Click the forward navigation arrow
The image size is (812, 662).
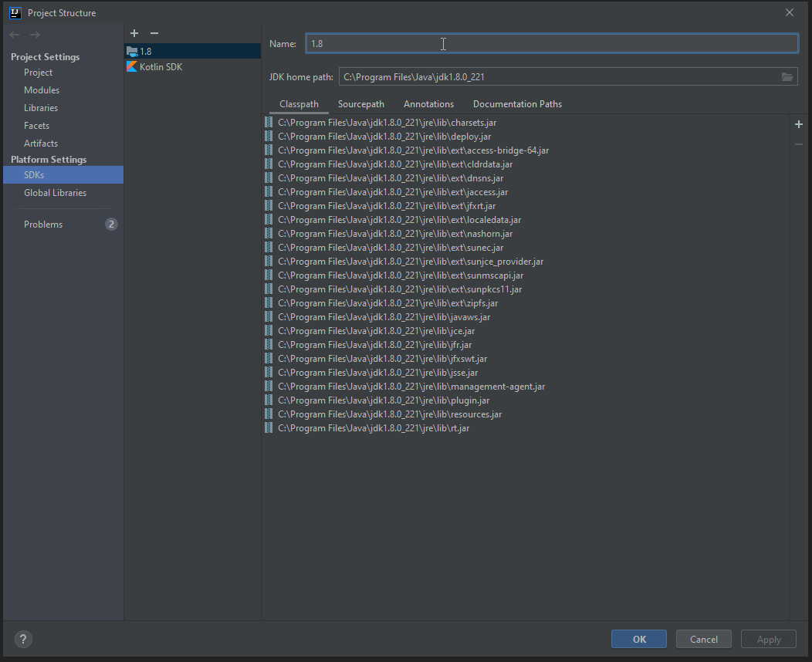[x=34, y=33]
